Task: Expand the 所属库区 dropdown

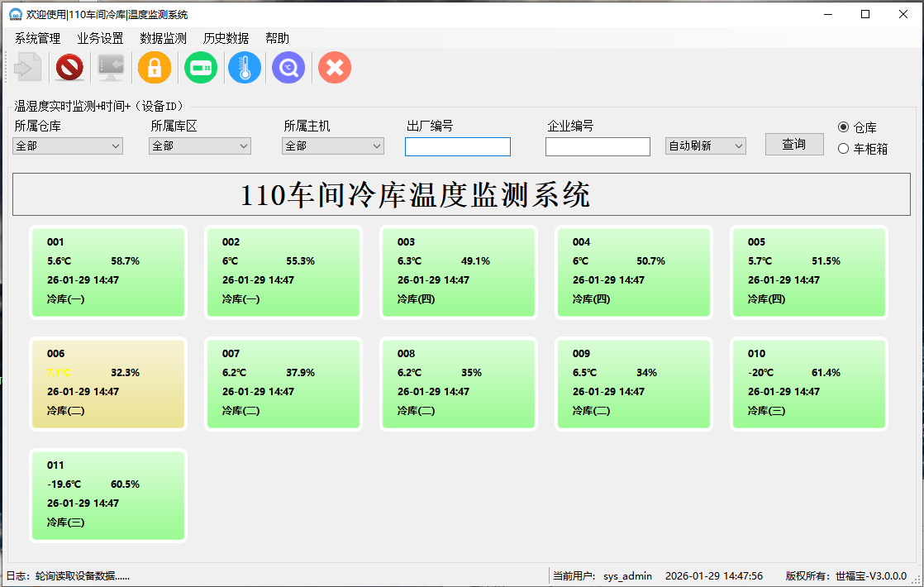Action: [x=199, y=146]
